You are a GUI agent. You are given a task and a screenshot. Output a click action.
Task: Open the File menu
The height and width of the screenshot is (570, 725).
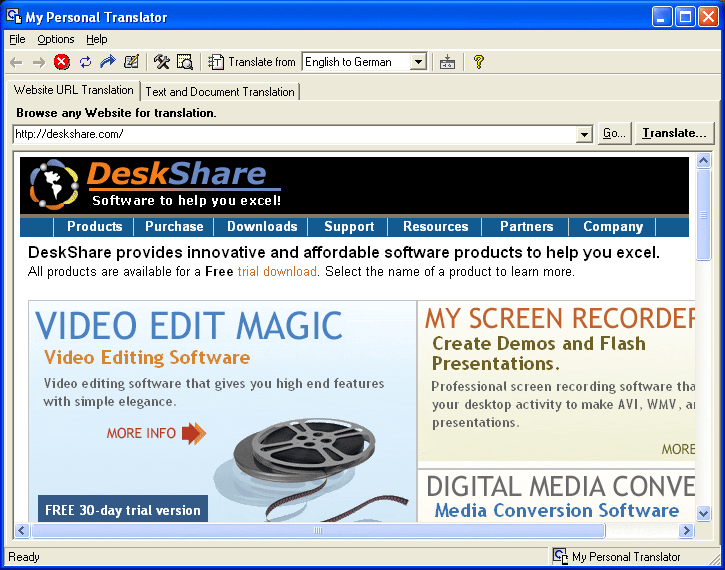coord(17,39)
